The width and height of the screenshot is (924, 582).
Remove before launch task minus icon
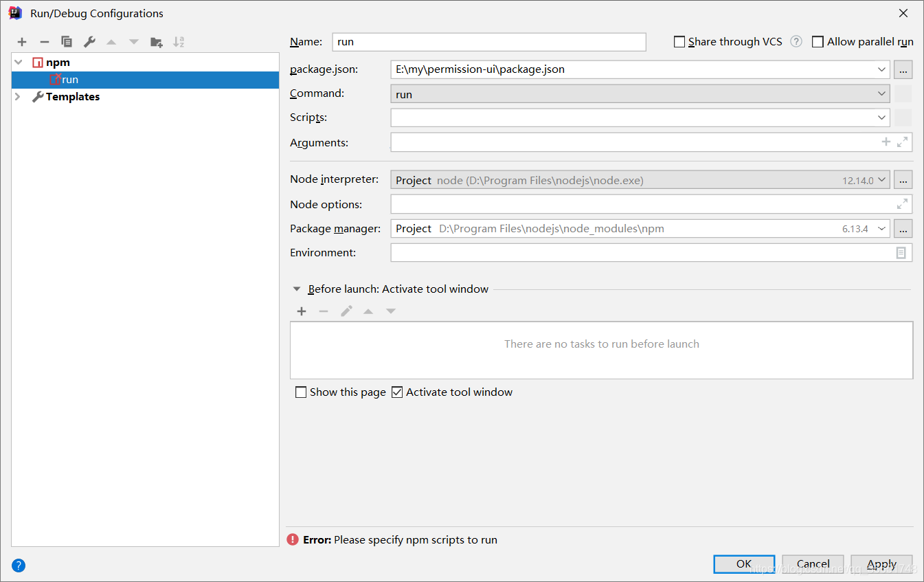[x=324, y=311]
